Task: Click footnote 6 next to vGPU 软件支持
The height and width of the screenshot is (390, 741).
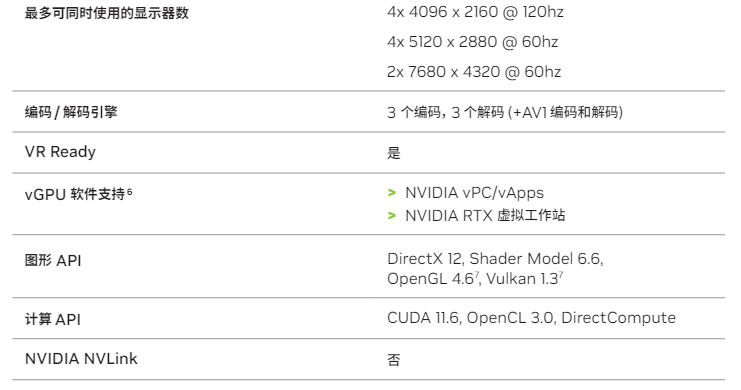Action: coord(129,191)
